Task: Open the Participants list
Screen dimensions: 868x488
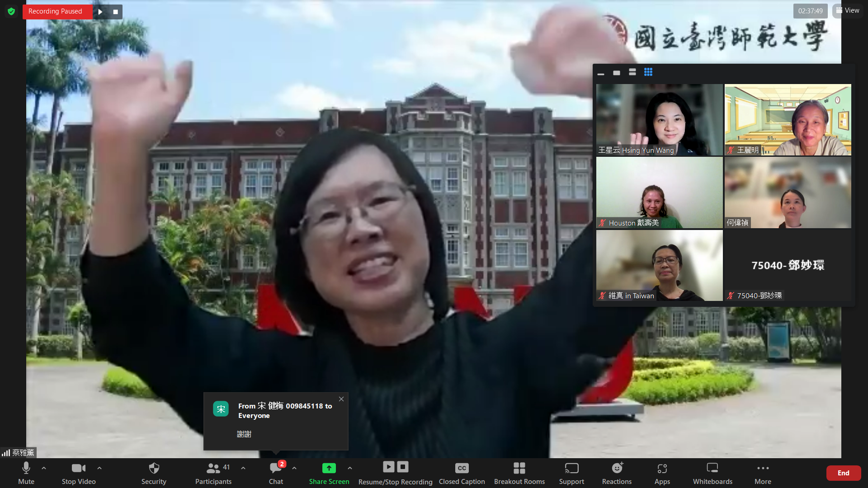Action: (213, 472)
